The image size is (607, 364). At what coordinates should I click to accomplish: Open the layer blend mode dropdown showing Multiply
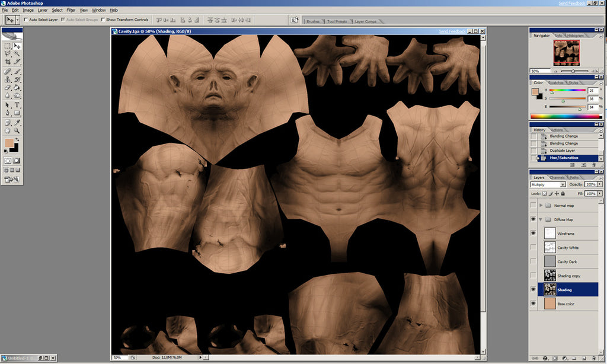click(x=561, y=184)
